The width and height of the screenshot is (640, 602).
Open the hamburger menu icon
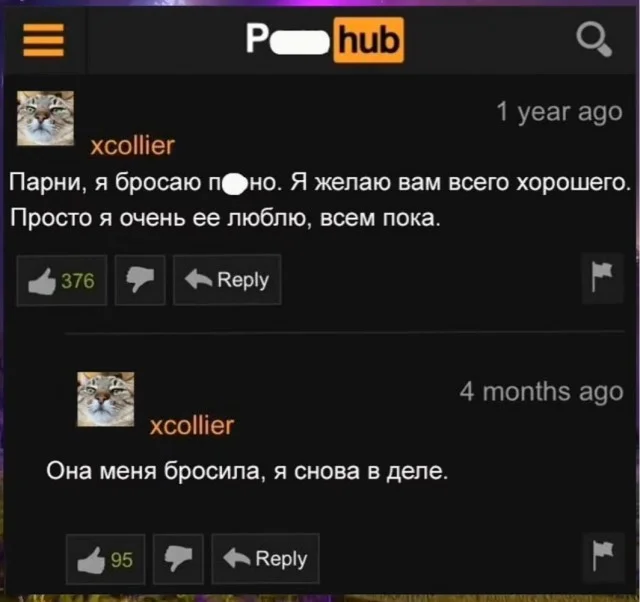43,40
